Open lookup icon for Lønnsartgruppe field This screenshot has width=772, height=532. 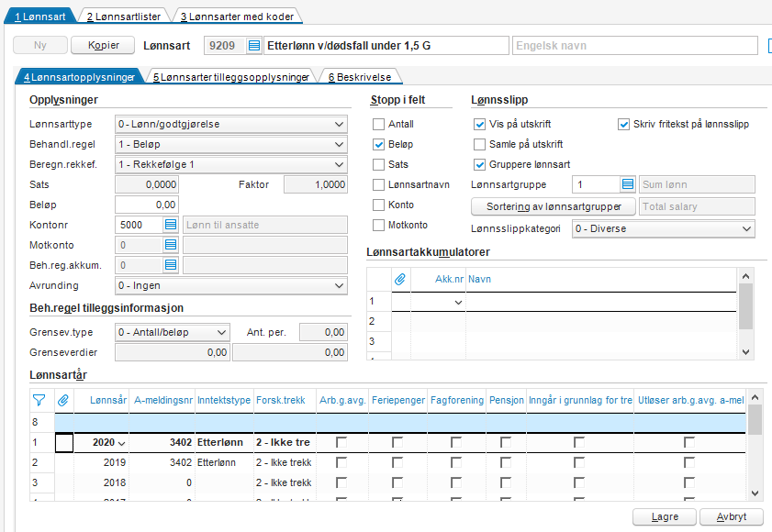628,184
